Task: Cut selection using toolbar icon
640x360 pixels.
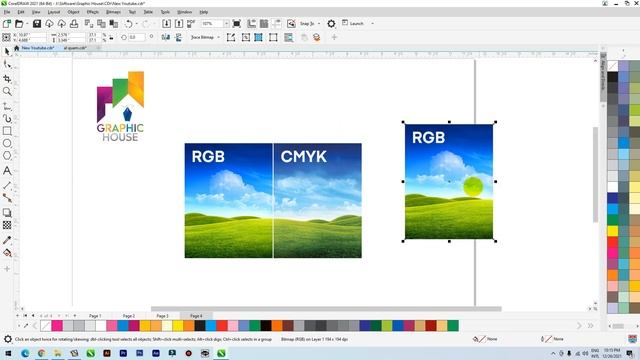Action: click(89, 24)
